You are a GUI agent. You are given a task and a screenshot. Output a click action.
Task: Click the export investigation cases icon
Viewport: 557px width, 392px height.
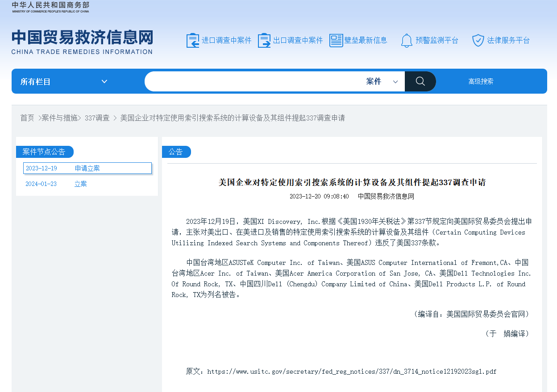tap(264, 40)
